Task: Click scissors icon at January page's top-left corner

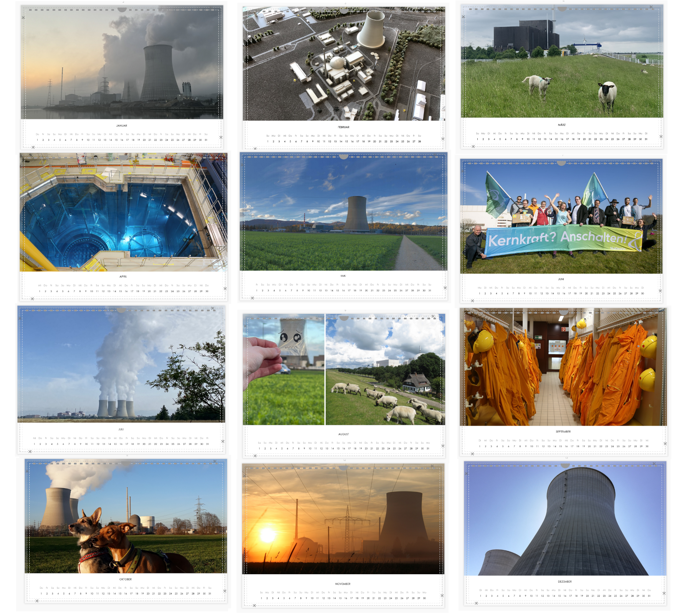Action: tap(23, 17)
